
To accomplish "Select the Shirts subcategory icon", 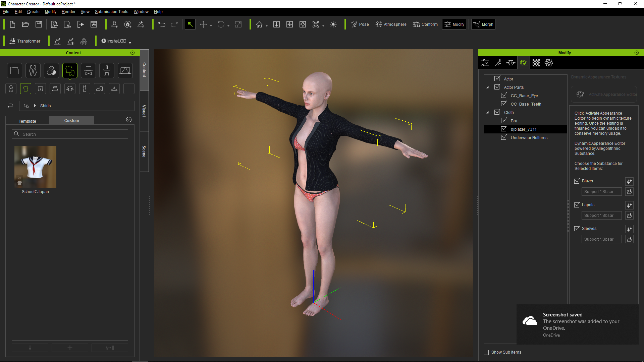I will tap(25, 89).
